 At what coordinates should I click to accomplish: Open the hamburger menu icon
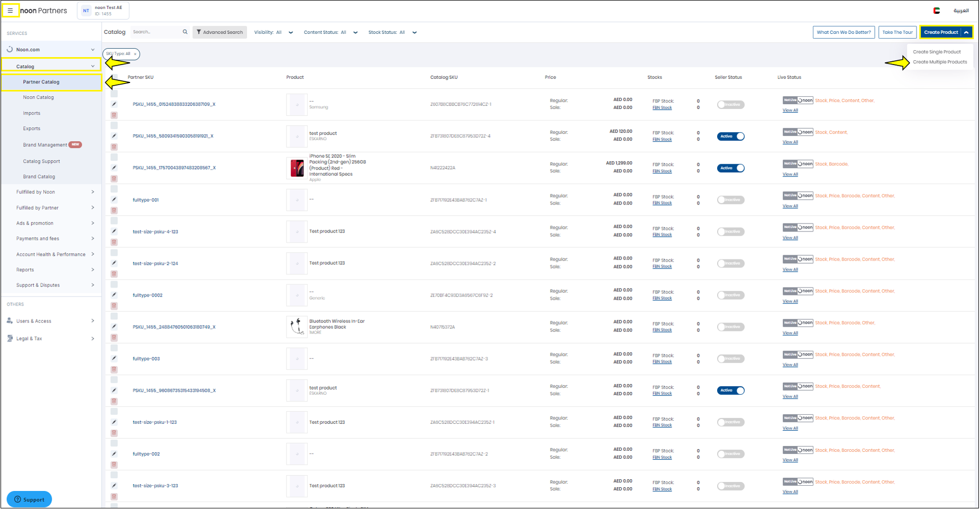[x=10, y=11]
